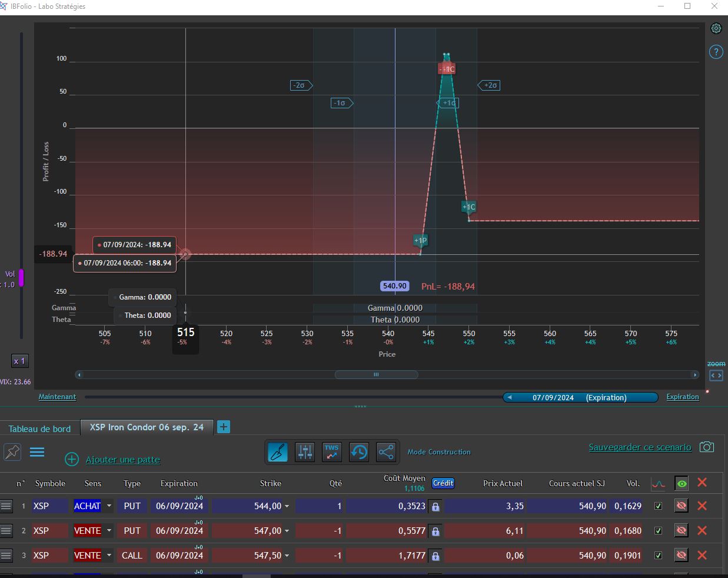Open the hamburger list menu
Image resolution: width=728 pixels, height=578 pixels.
[x=37, y=452]
